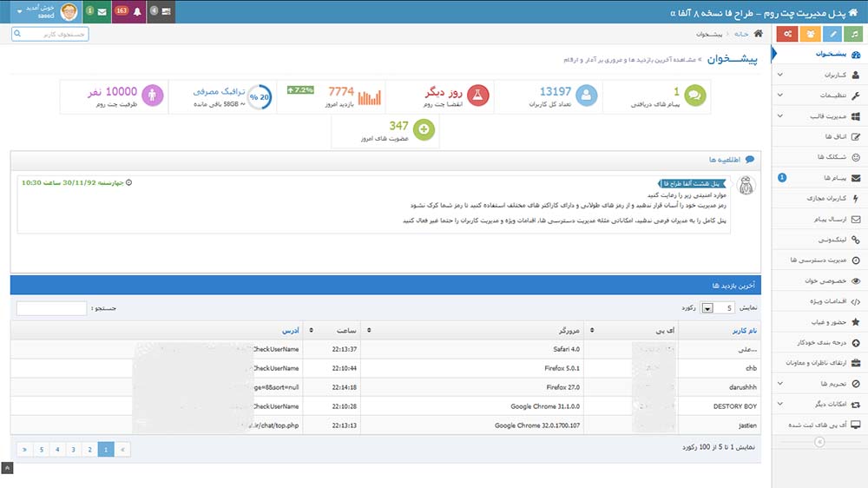Click the users person icon in sidebar
This screenshot has width=868, height=488.
856,75
